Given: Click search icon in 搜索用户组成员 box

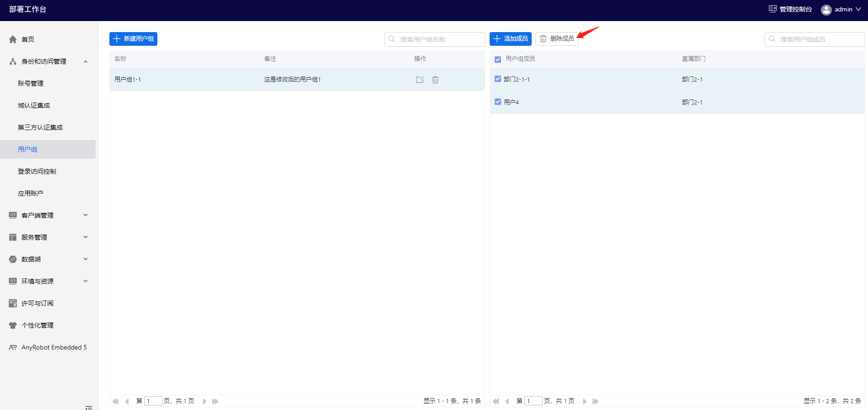Looking at the screenshot, I should coord(772,39).
